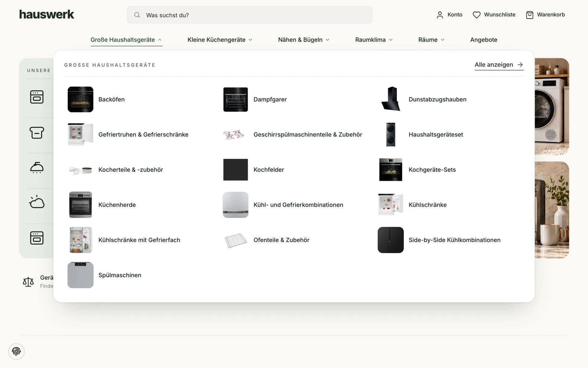Click the Alle anzeigen link
588x368 pixels.
499,65
